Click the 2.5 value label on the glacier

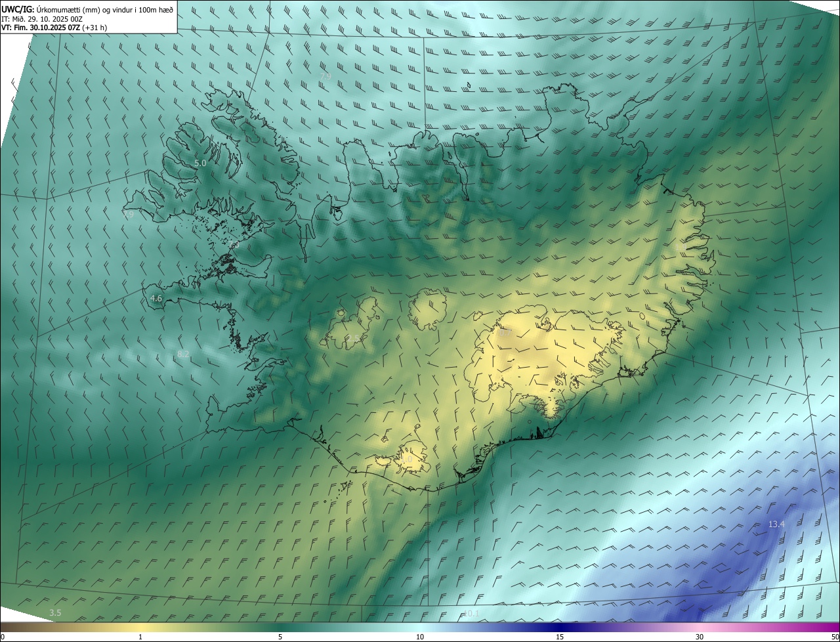click(x=354, y=339)
